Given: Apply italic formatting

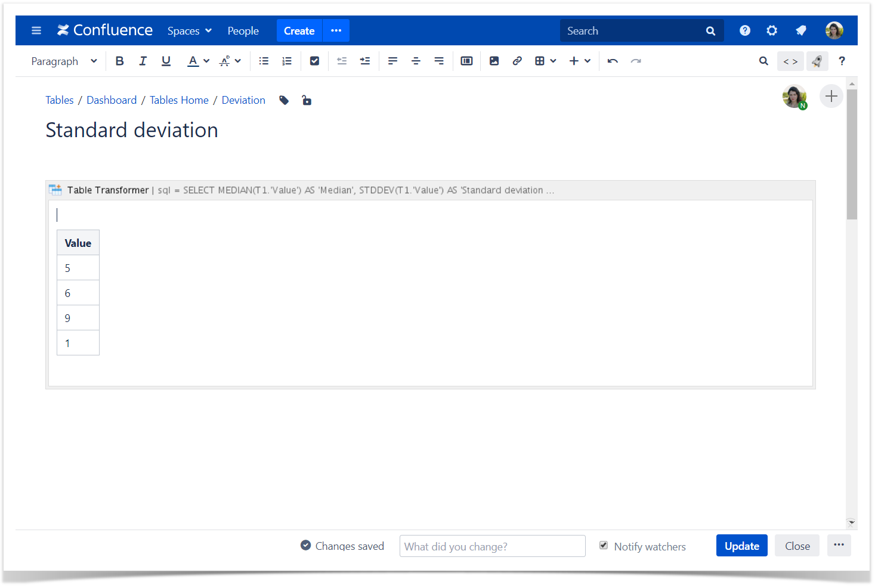Looking at the screenshot, I should point(143,61).
